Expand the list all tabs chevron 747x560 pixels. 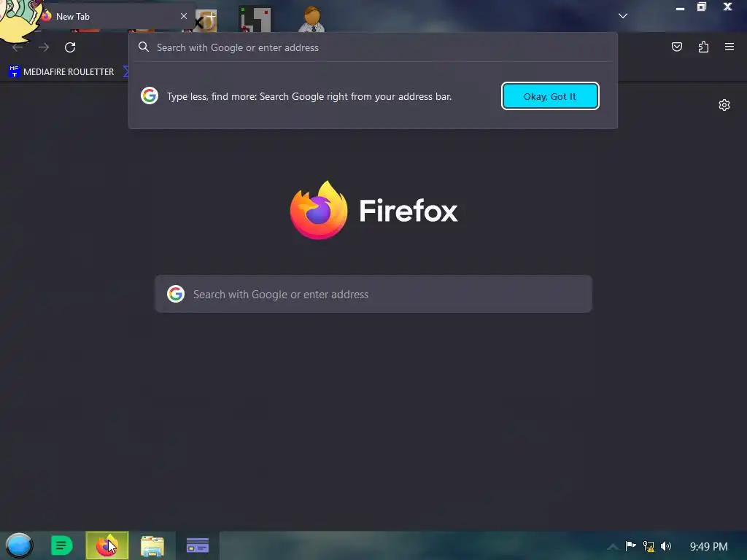point(623,16)
